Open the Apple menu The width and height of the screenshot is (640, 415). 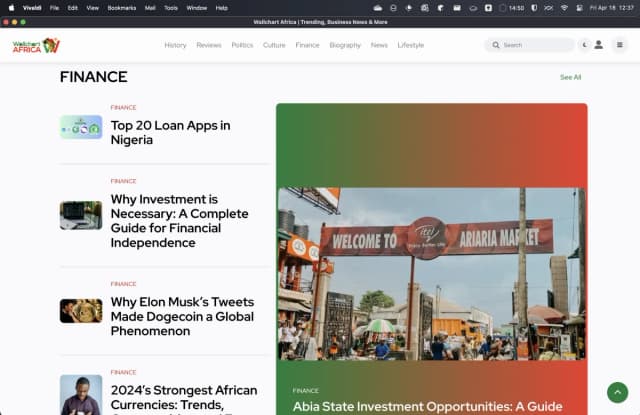point(10,7)
